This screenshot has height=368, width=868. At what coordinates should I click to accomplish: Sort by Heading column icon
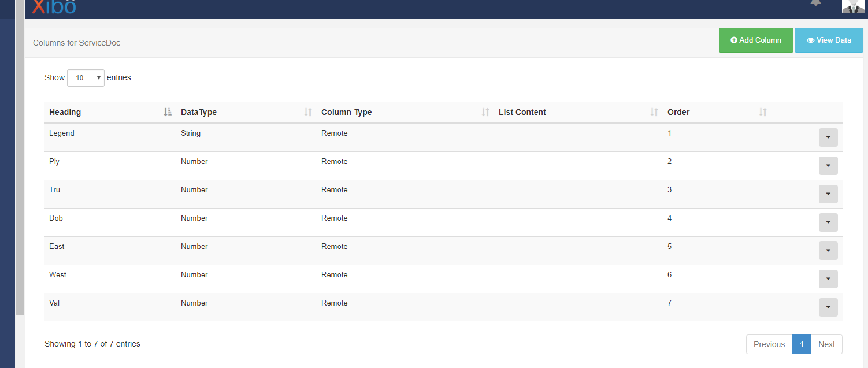[x=168, y=112]
